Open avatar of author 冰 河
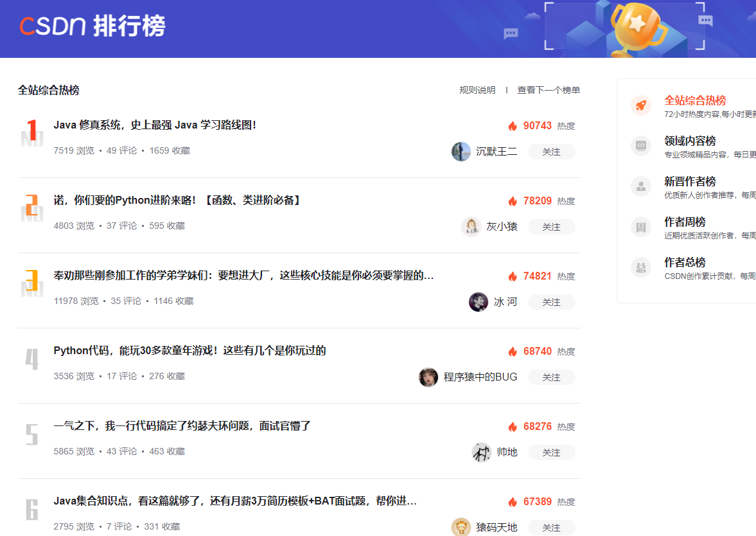The image size is (756, 536). (479, 302)
